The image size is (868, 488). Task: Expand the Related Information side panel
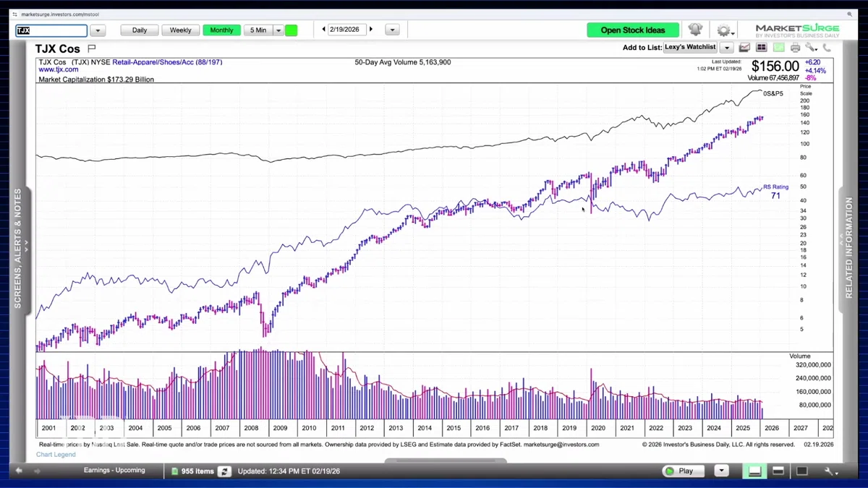[849, 249]
